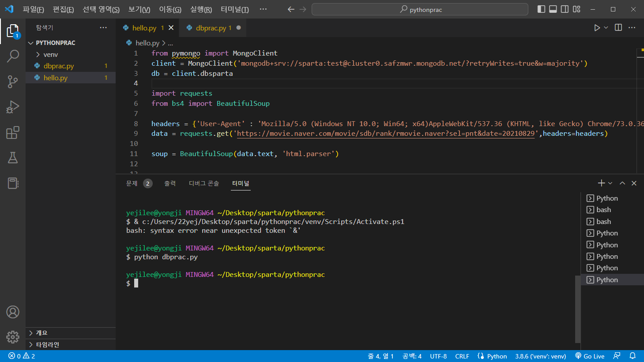This screenshot has width=644, height=362.
Task: Open the Extensions view
Action: click(x=13, y=132)
